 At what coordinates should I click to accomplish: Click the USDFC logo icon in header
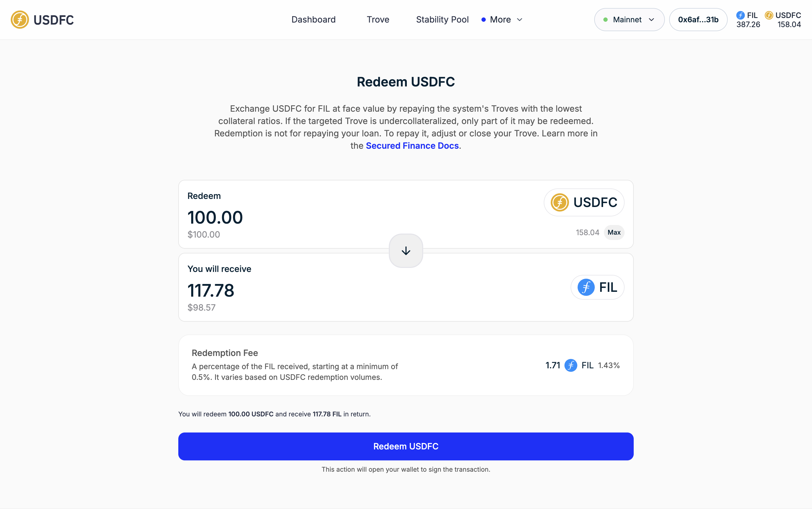pos(20,20)
